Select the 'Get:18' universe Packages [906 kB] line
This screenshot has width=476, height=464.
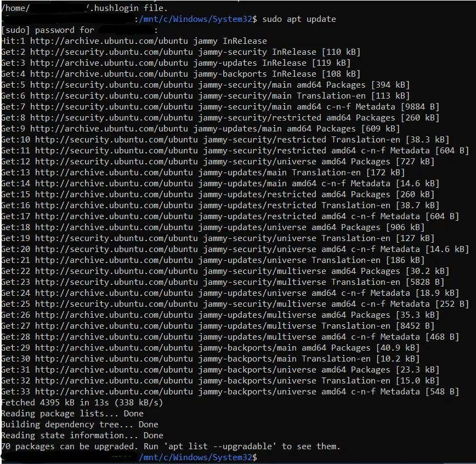213,227
